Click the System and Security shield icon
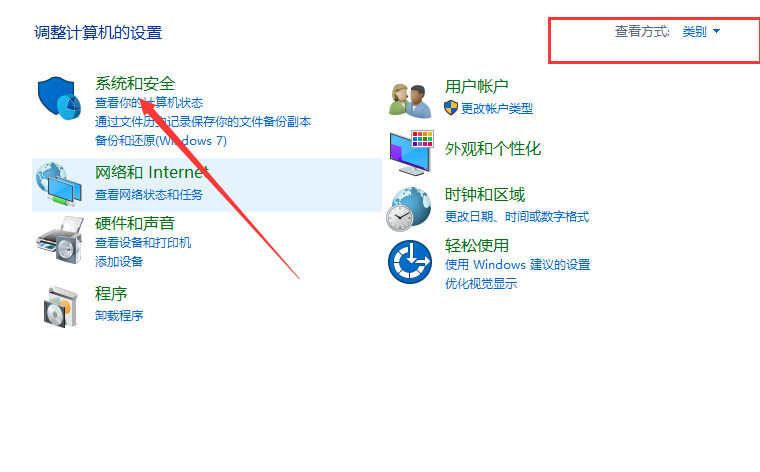 (59, 98)
